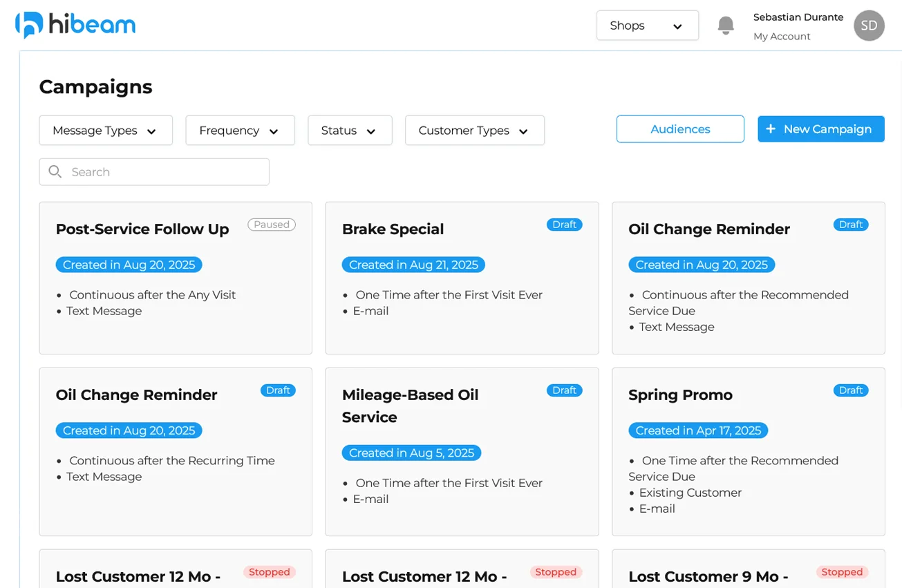
Task: Open the Lost Customer 9 Mo campaign
Action: pyautogui.click(x=708, y=576)
